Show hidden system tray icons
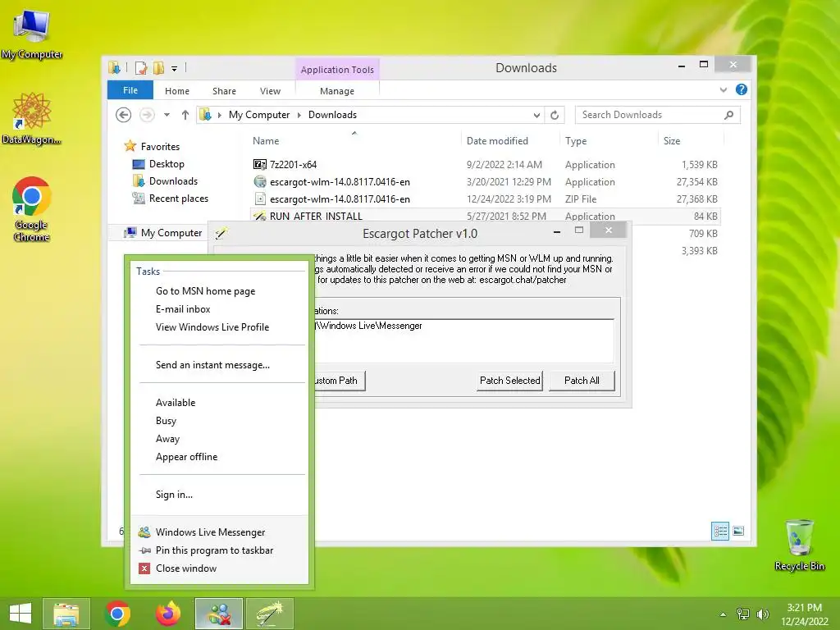This screenshot has width=840, height=630. [724, 614]
